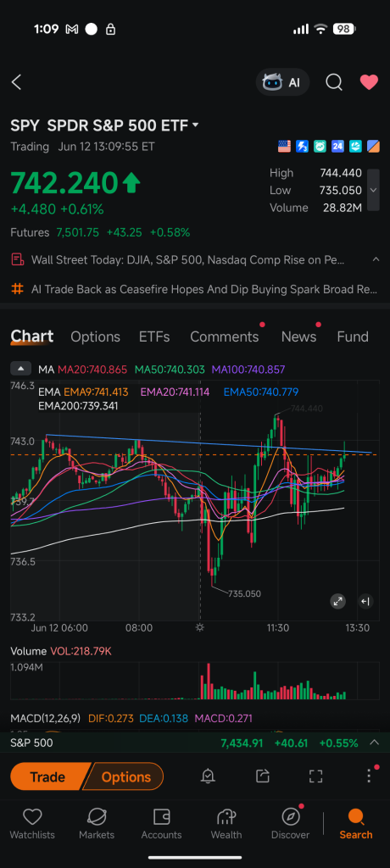
Task: Tap the blue 24 hour trading badge
Action: [x=337, y=146]
